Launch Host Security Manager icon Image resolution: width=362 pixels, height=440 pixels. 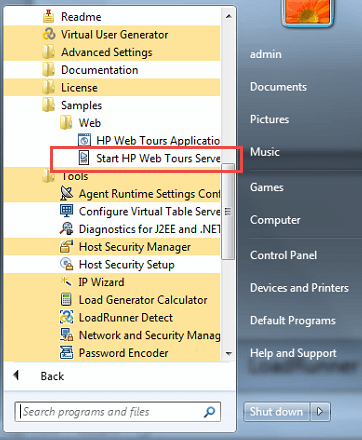click(x=66, y=246)
